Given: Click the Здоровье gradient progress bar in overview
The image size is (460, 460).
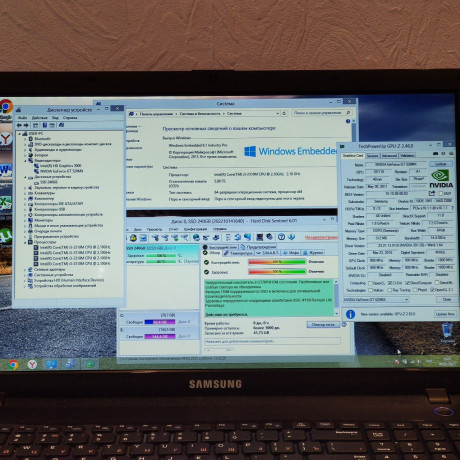Looking at the screenshot, I should point(277,272).
